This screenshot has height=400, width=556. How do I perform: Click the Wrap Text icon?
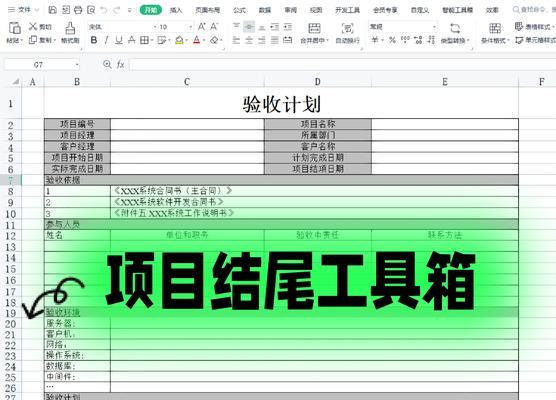(x=348, y=28)
